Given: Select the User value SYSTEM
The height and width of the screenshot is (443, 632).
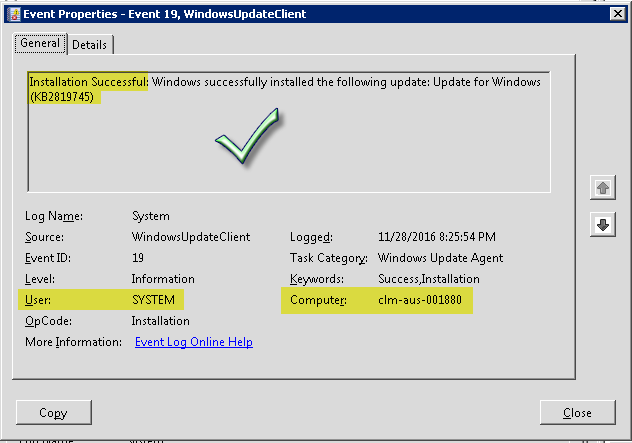Looking at the screenshot, I should pos(154,300).
